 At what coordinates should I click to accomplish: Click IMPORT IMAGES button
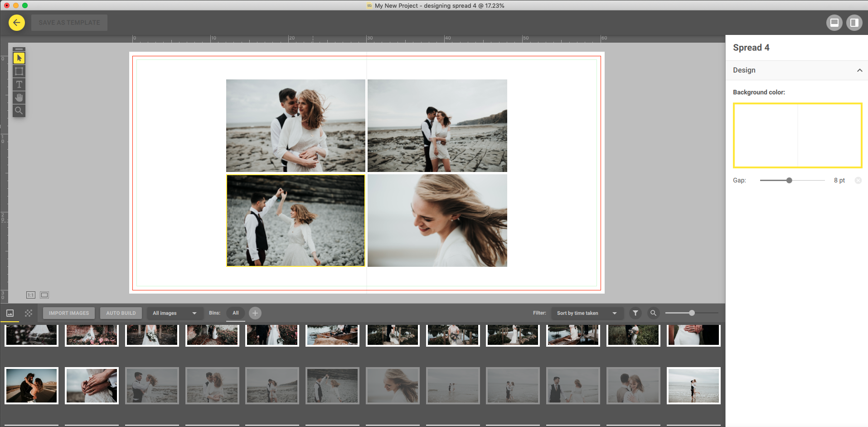(69, 313)
